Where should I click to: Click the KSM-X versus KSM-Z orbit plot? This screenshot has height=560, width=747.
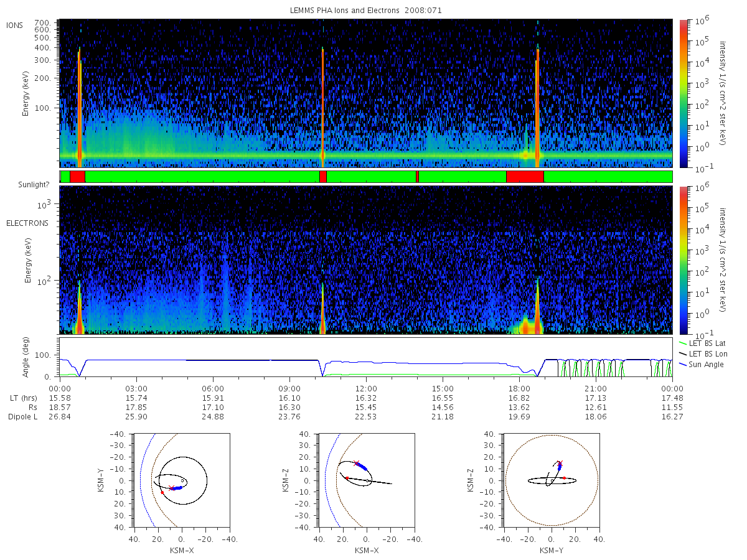pos(366,480)
